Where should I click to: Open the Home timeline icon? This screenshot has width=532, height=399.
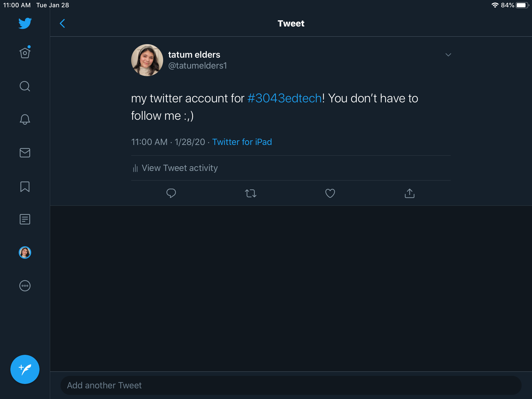coord(25,53)
